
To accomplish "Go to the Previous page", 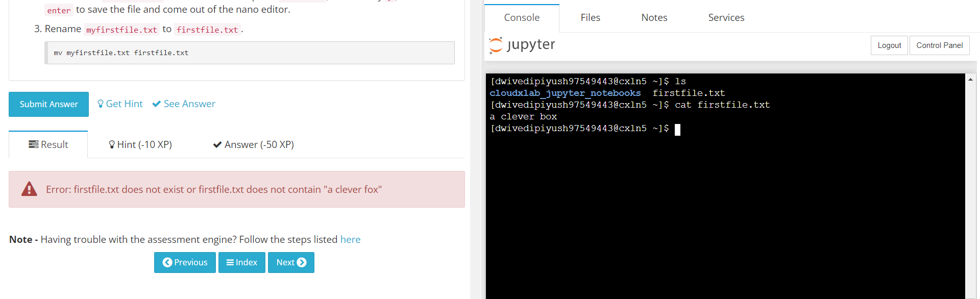I will [x=185, y=262].
